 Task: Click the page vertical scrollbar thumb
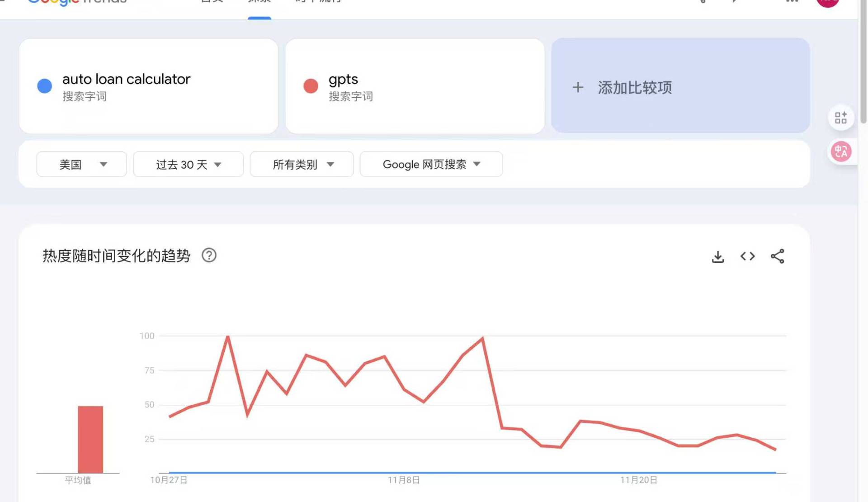coord(863,62)
